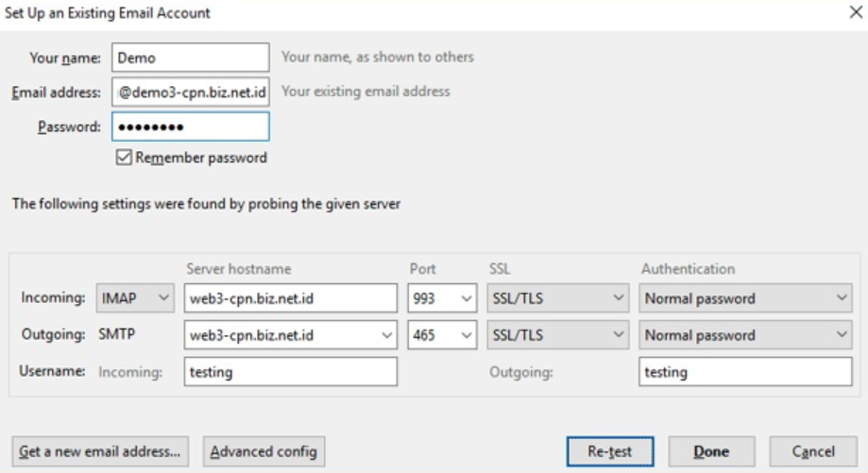This screenshot has height=473, width=868.
Task: Click the Email address input field
Action: tap(190, 92)
